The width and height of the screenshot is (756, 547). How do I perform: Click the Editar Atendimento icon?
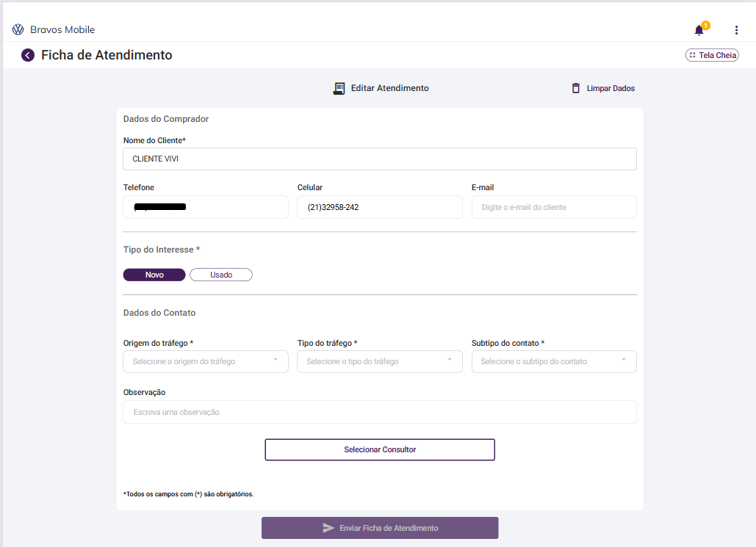tap(339, 88)
